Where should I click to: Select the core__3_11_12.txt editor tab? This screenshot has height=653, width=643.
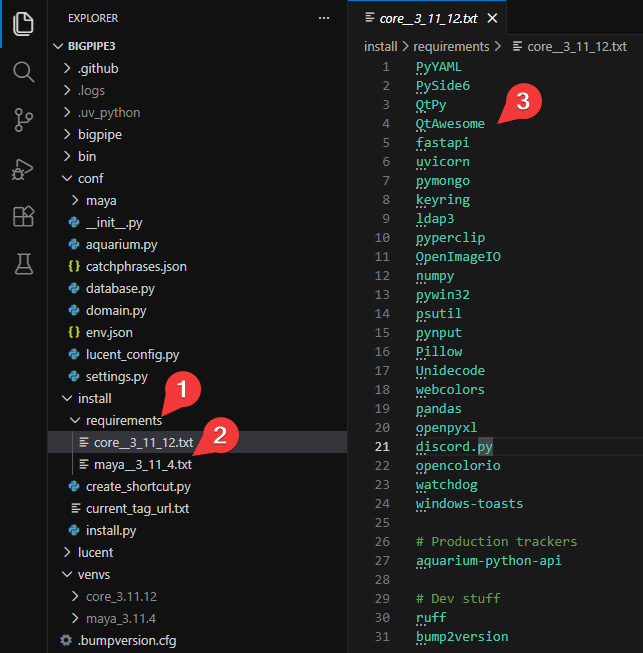(428, 18)
